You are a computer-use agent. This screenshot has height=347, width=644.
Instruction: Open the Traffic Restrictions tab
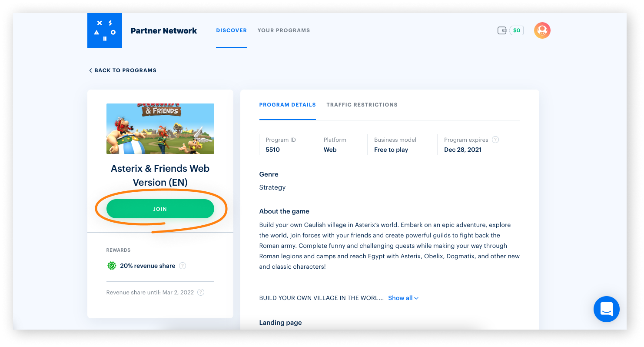pyautogui.click(x=362, y=105)
